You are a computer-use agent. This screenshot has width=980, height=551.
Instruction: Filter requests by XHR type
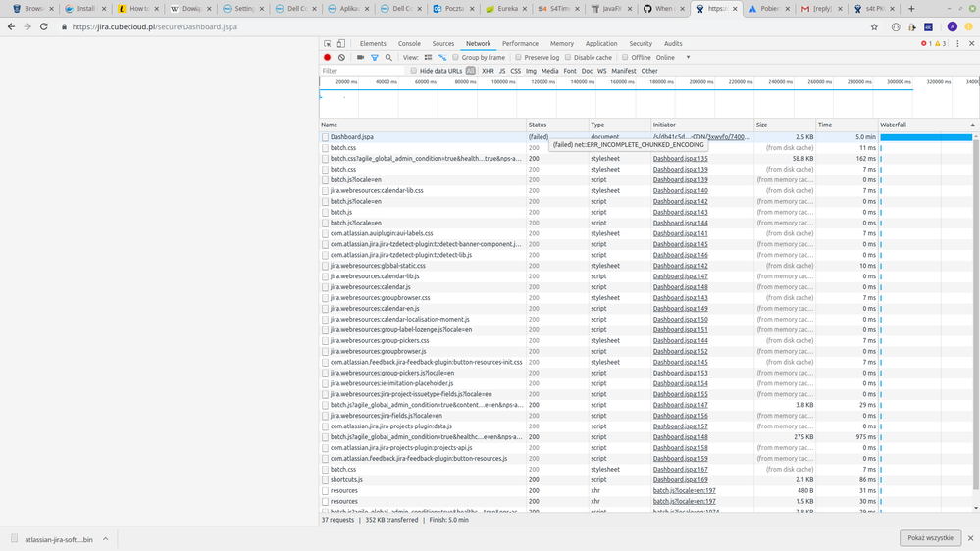[488, 71]
